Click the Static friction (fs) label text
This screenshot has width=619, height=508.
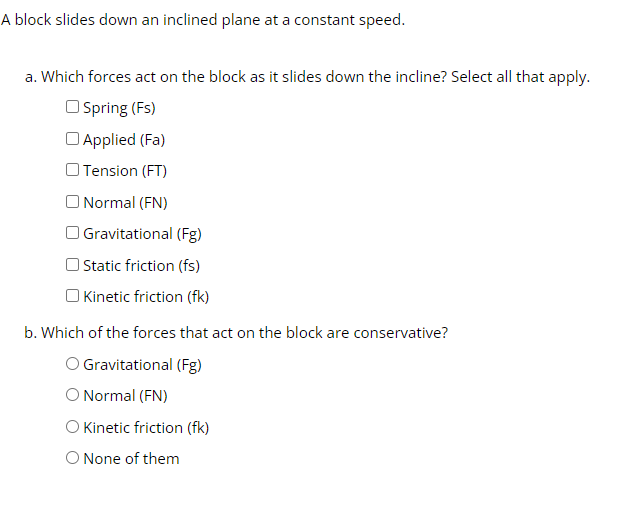coord(142,266)
